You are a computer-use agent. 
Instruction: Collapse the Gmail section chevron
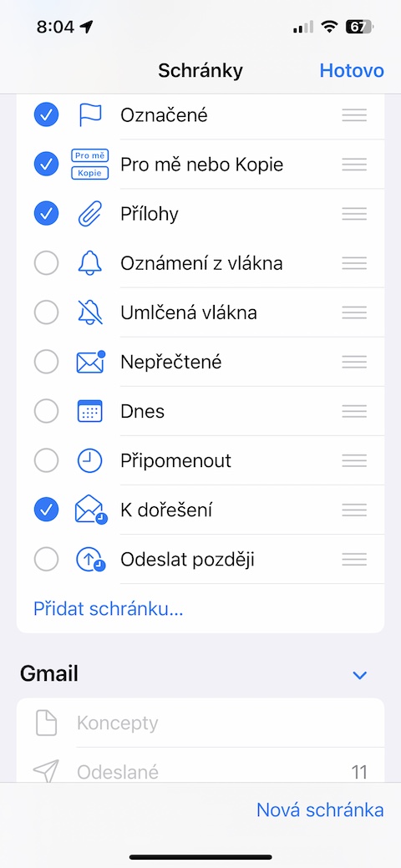(360, 675)
